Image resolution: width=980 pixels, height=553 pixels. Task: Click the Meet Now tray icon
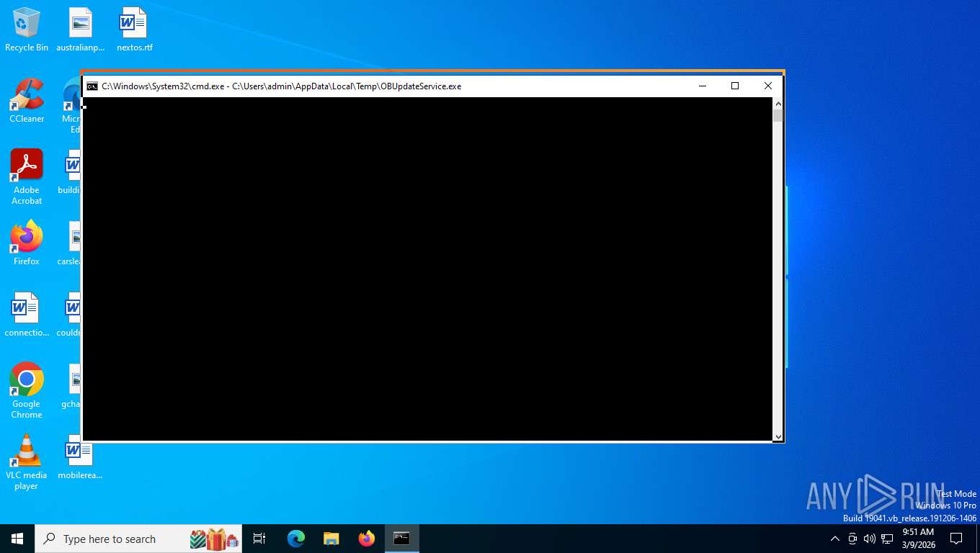[852, 539]
